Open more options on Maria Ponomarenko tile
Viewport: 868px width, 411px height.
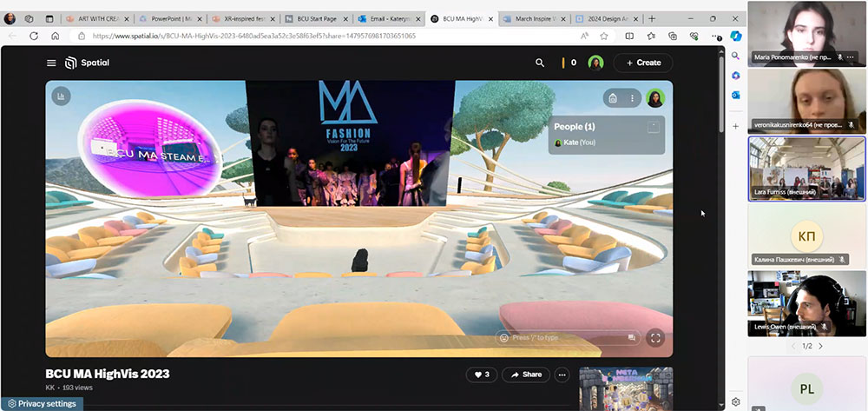point(851,57)
